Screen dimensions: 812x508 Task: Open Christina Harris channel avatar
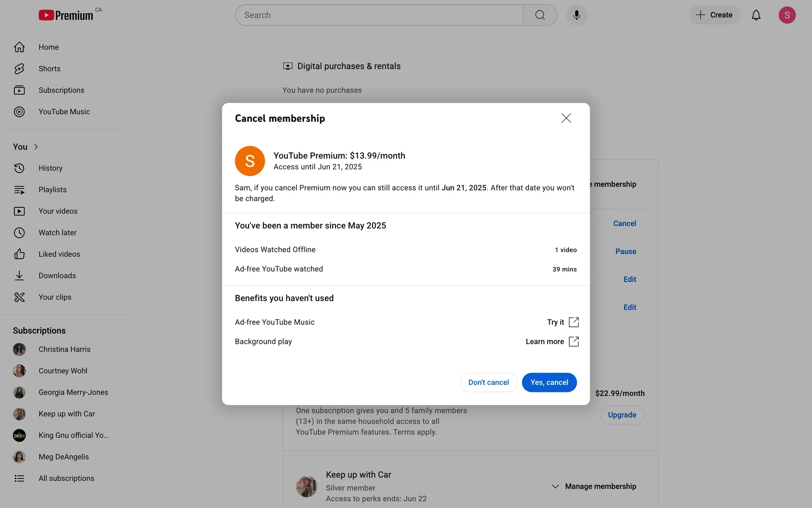pyautogui.click(x=19, y=349)
